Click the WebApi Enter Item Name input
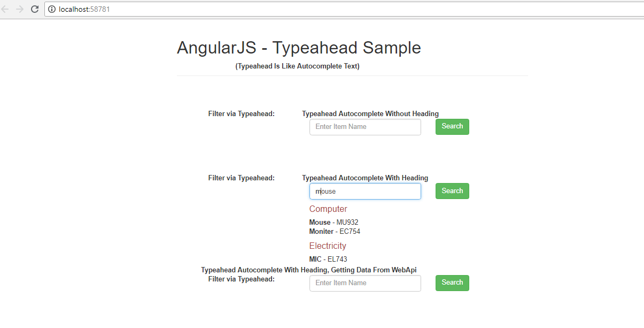Screen dimensions: 644x328 365,283
